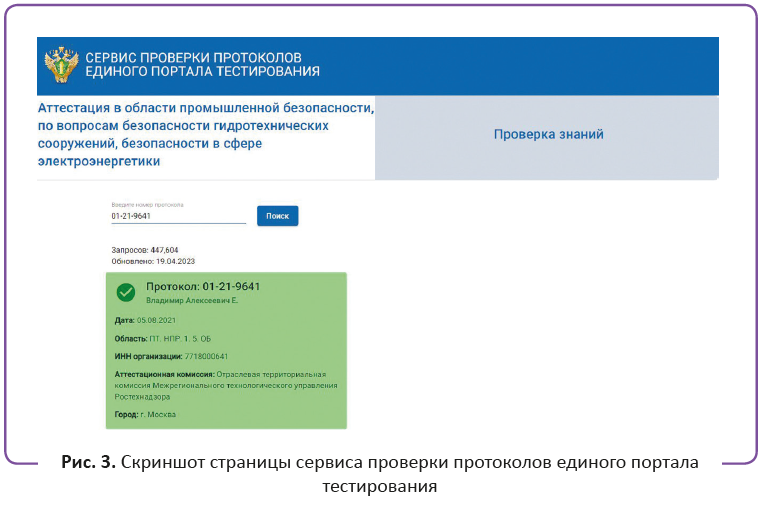766x508 pixels.
Task: Click the 'Область' value 'ПТ, НПР, 1, 5, ОБ'
Action: (x=180, y=339)
